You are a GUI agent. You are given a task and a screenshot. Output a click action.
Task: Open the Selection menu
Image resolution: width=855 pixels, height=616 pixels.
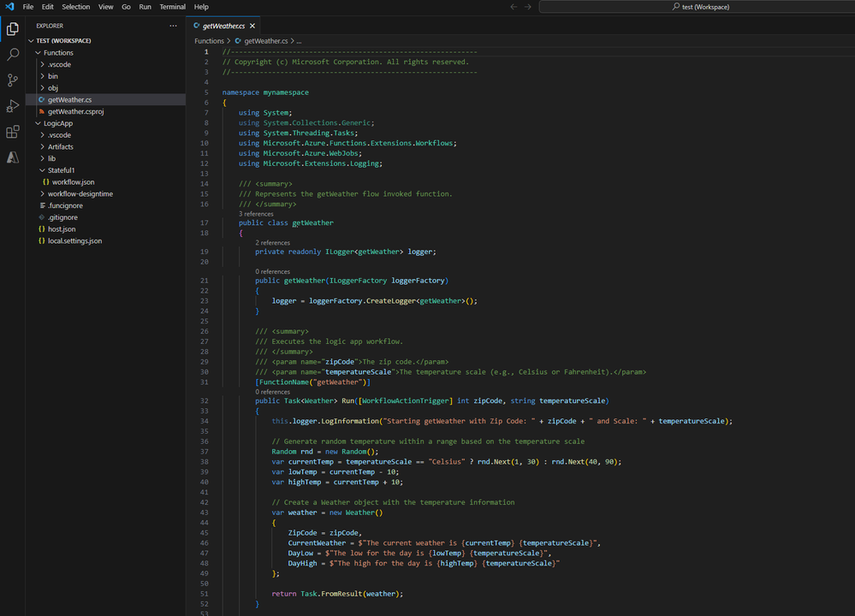pyautogui.click(x=75, y=7)
